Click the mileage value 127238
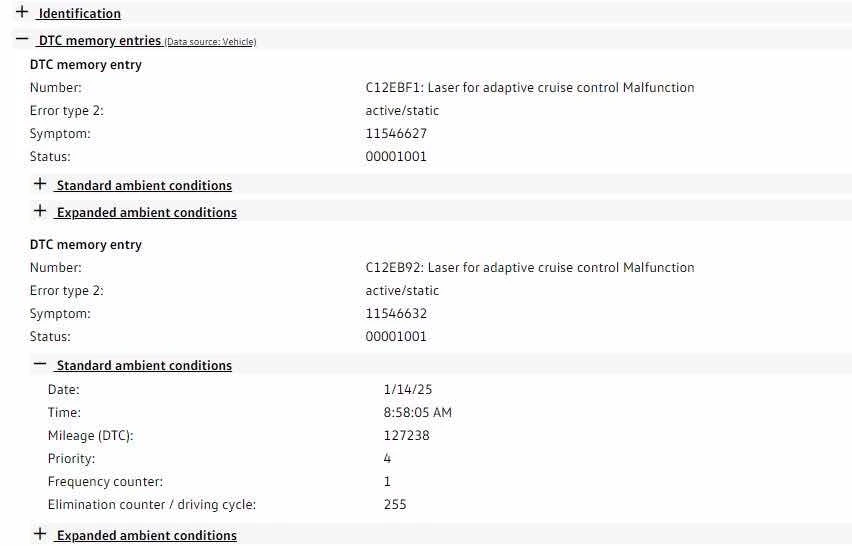This screenshot has height=546, width=852. pos(406,436)
